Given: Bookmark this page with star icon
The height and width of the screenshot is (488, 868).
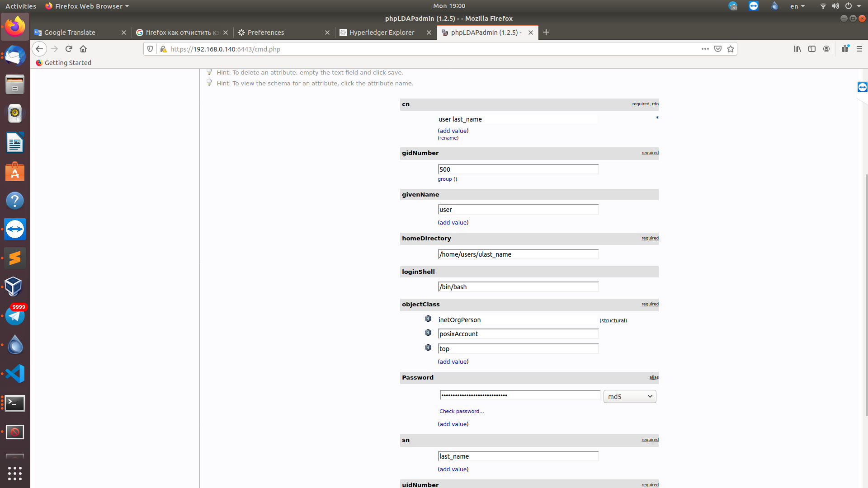Looking at the screenshot, I should point(731,49).
